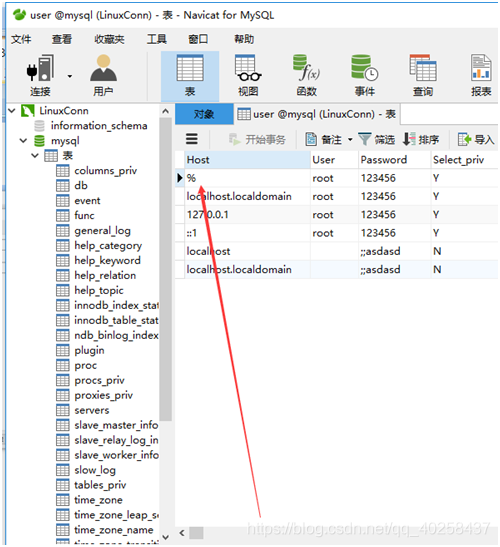
Task: Switch to the user @mysql (LinuxConn) tab
Action: pos(317,114)
